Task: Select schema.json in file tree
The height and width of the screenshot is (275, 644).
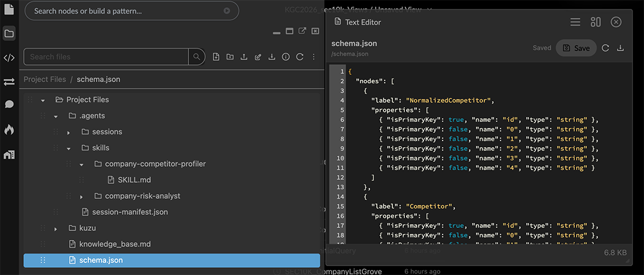Action: pos(172,260)
